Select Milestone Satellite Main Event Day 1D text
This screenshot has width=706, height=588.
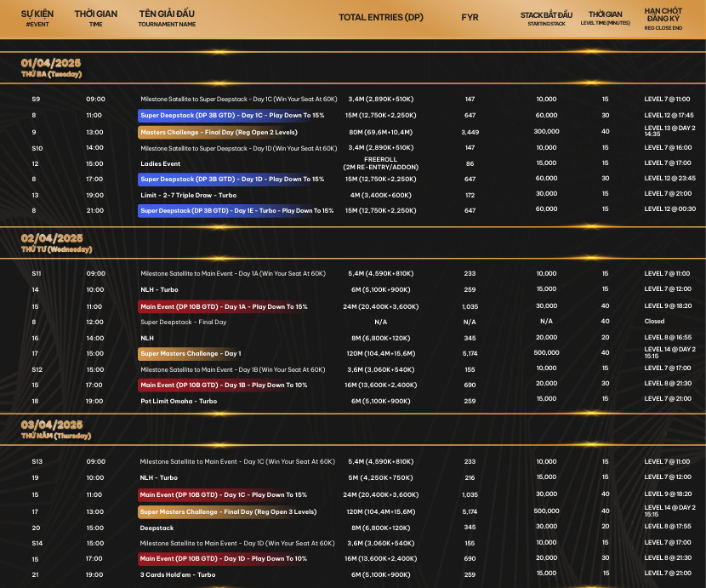pyautogui.click(x=237, y=544)
